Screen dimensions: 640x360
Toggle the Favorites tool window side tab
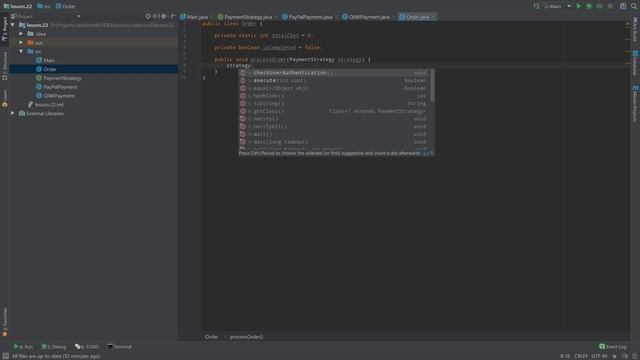tap(4, 322)
